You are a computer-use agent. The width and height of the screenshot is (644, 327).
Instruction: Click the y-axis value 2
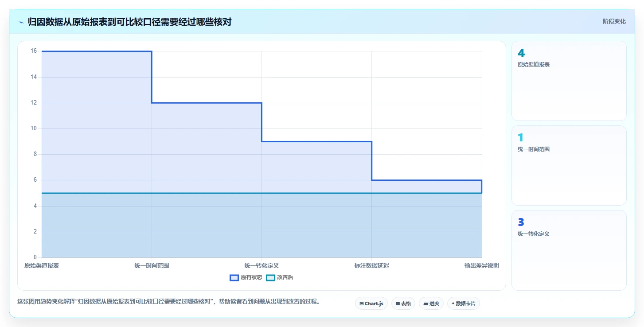(x=35, y=232)
